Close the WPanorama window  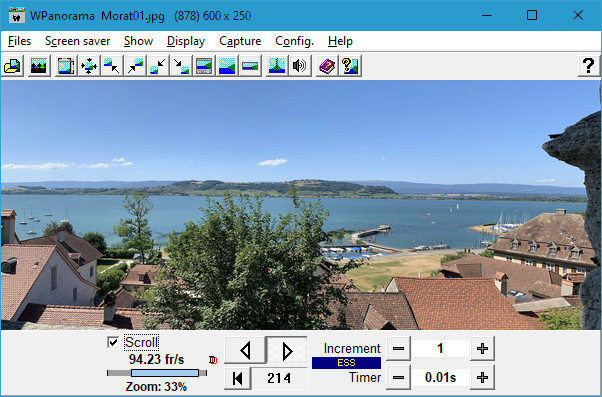click(x=578, y=15)
